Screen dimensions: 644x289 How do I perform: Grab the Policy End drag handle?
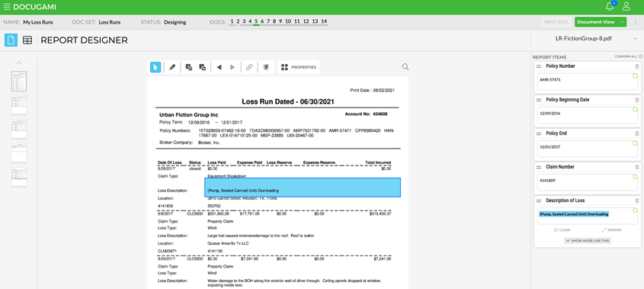coord(539,133)
